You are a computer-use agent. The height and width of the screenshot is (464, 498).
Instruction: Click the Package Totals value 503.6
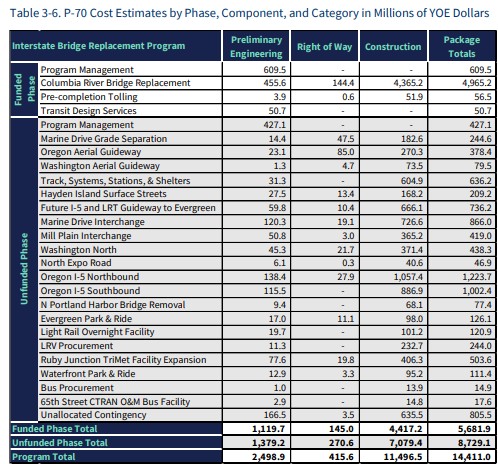click(480, 360)
